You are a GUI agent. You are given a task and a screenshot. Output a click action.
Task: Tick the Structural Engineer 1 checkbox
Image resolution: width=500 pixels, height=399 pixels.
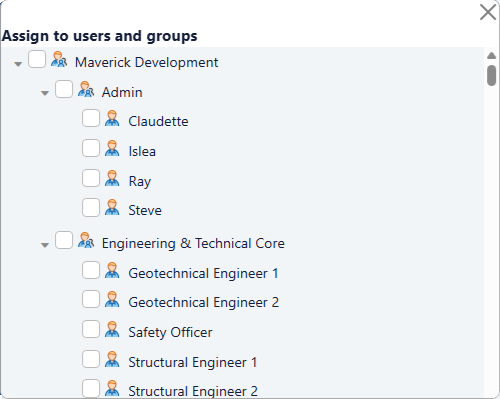(x=91, y=359)
